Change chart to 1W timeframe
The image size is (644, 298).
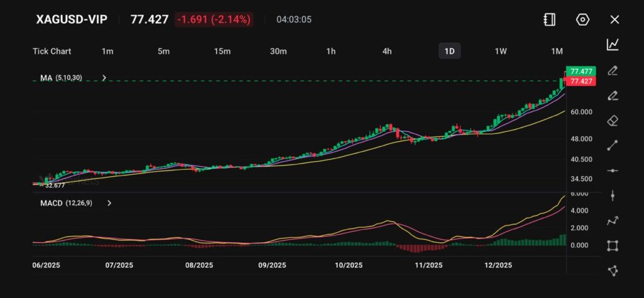[501, 51]
